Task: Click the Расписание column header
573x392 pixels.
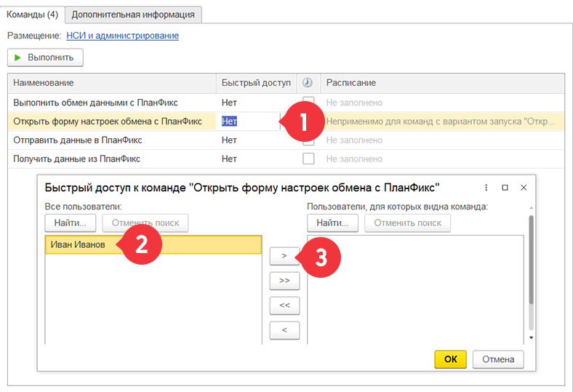Action: (442, 83)
